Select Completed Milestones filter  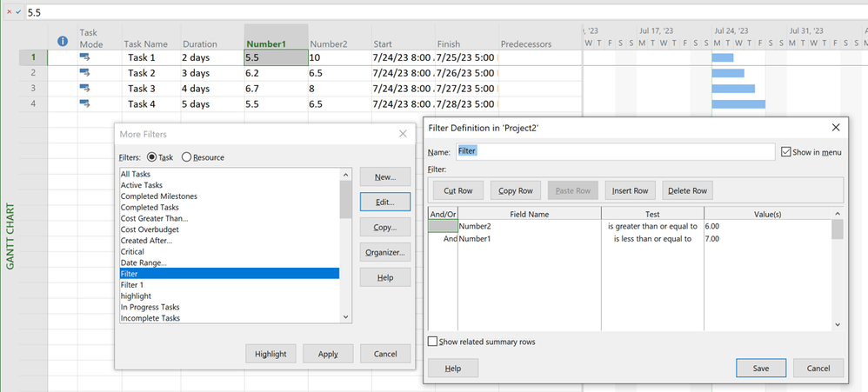(x=230, y=196)
